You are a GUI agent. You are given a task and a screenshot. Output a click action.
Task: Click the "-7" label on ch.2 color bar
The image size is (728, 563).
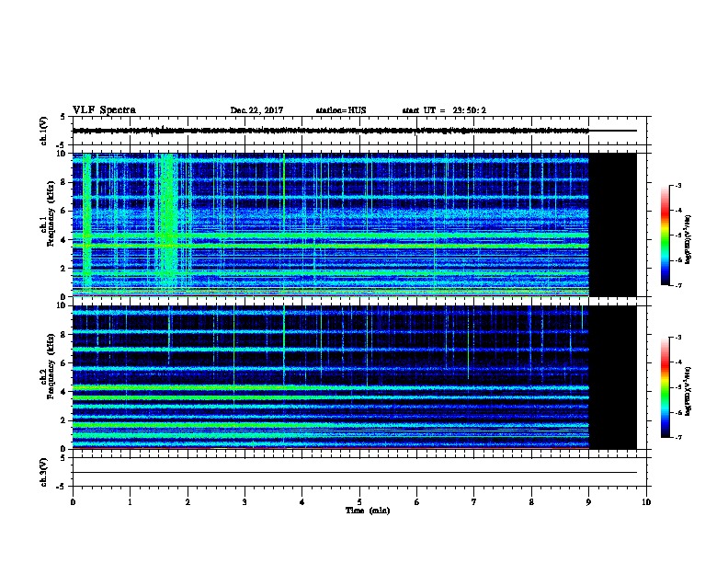click(x=677, y=437)
